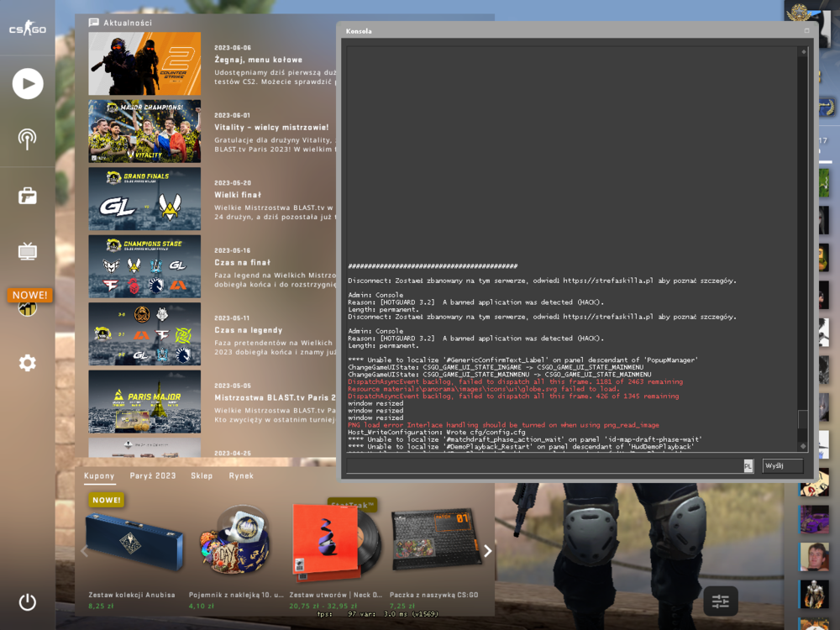Switch to Sklep tab
The width and height of the screenshot is (840, 630).
pos(202,475)
